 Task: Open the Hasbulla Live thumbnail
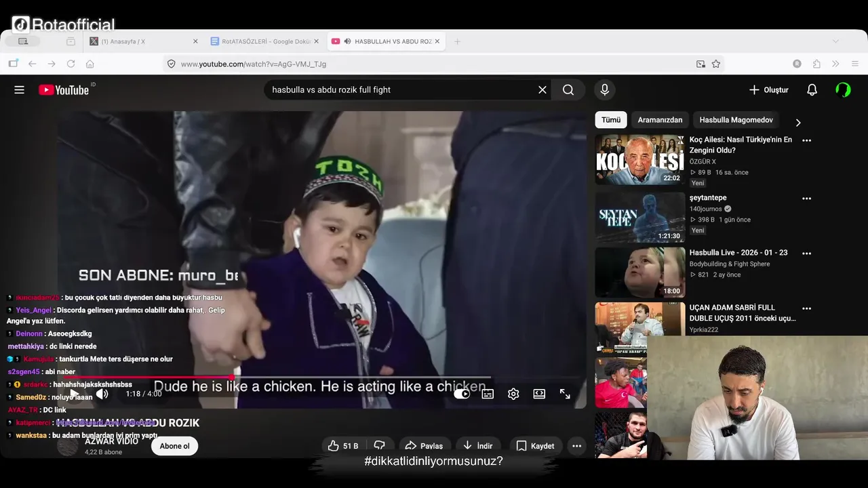click(x=640, y=272)
